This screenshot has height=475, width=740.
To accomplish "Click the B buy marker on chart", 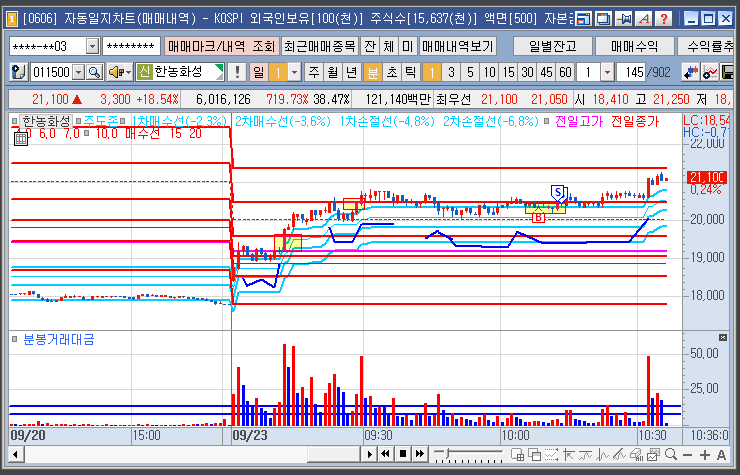I will click(x=538, y=218).
